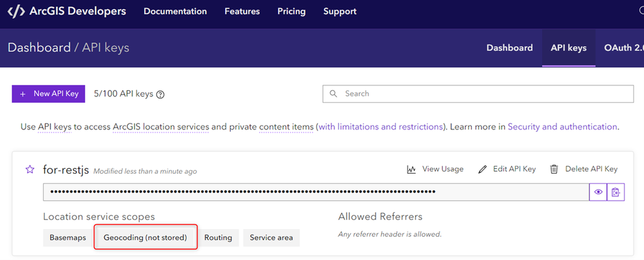644x260 pixels.
Task: Copy the API key to clipboard
Action: [x=616, y=192]
